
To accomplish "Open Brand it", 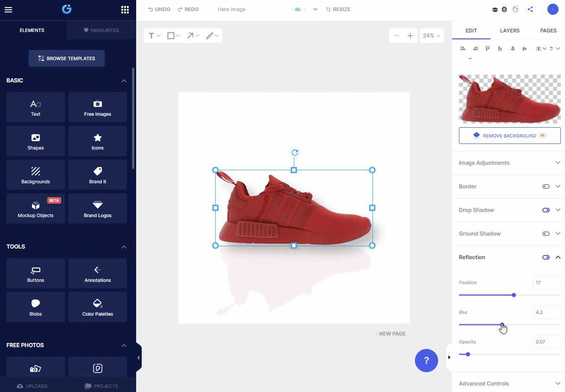I will [x=98, y=175].
